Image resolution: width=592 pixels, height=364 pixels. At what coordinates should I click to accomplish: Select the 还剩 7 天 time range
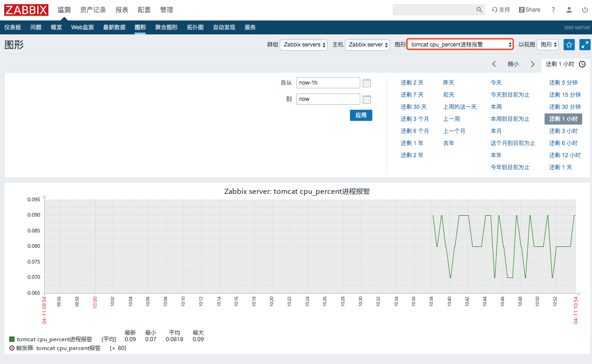(x=412, y=95)
